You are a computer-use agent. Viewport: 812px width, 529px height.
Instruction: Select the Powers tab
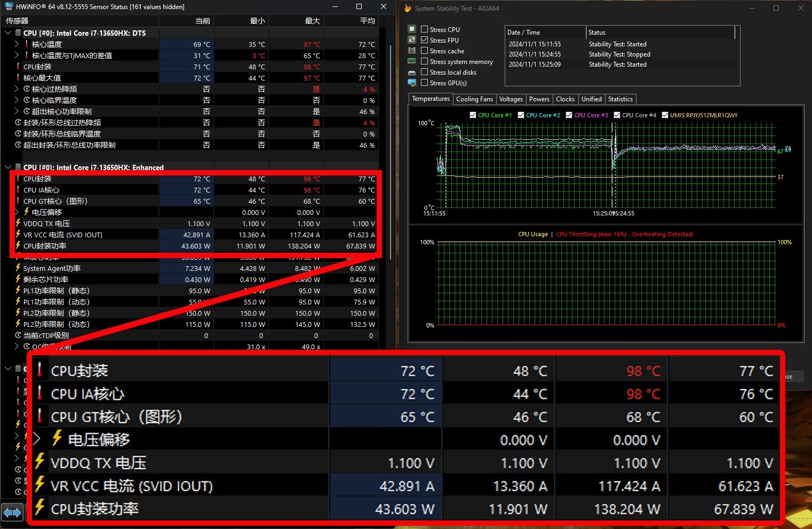pyautogui.click(x=539, y=99)
